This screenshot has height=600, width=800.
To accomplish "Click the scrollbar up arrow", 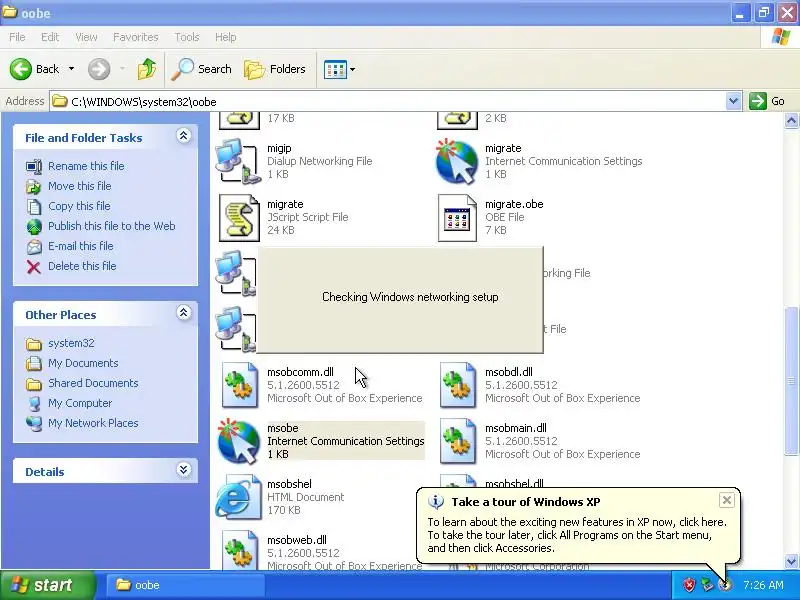I will pyautogui.click(x=791, y=120).
